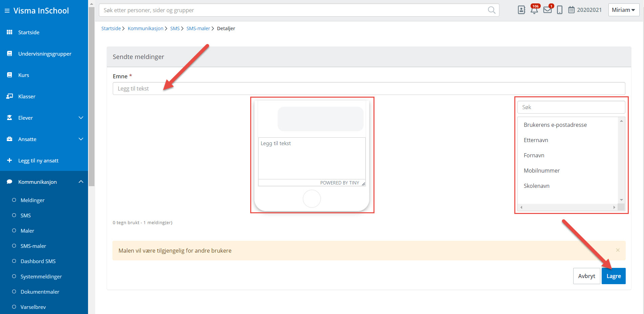
Task: Open the contact book icon in header
Action: click(521, 10)
